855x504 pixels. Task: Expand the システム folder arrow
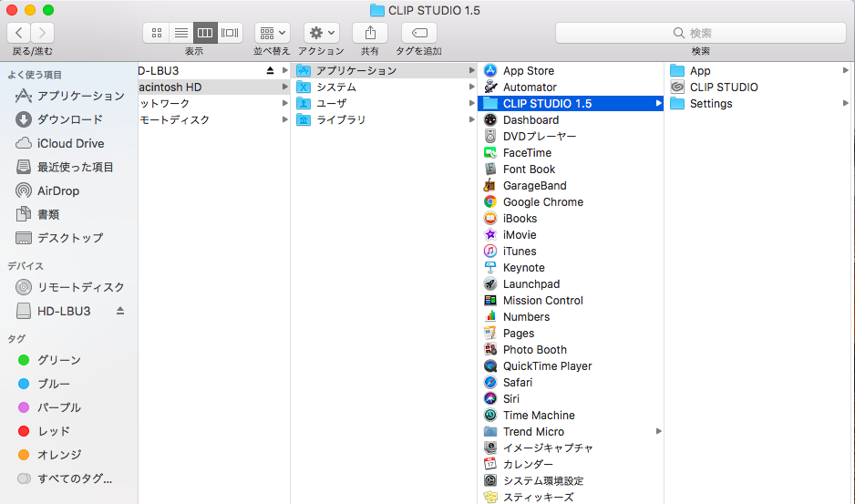pos(471,87)
